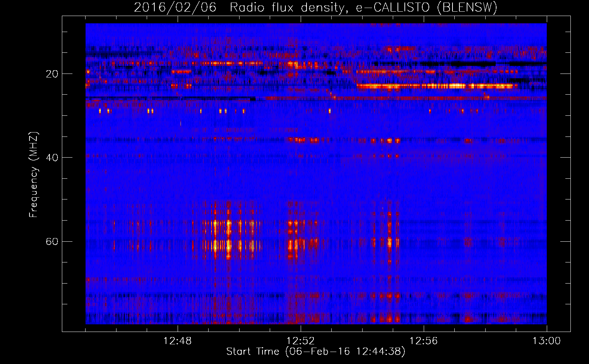Select the 'Frequency (MHZ)' y-axis label
Screen dimensions: 589x364
coord(33,175)
